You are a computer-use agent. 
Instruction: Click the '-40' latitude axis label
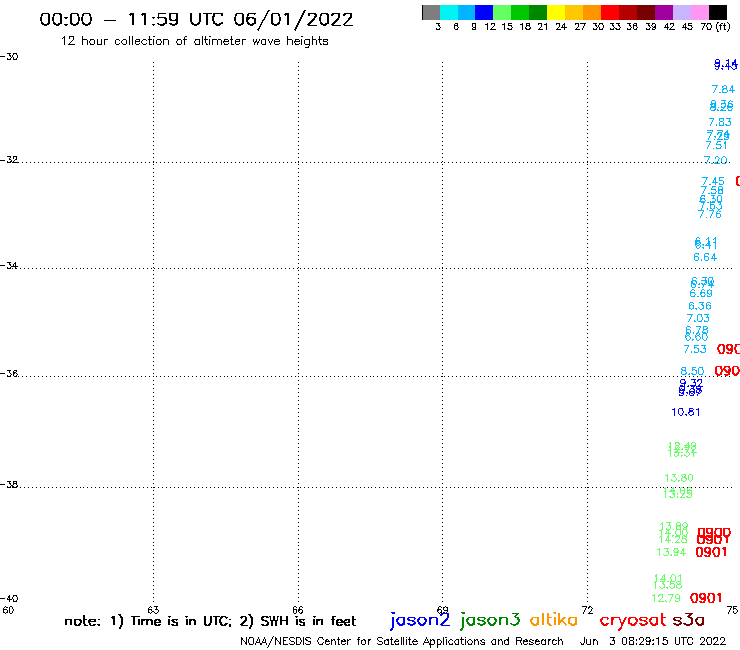click(x=9, y=599)
